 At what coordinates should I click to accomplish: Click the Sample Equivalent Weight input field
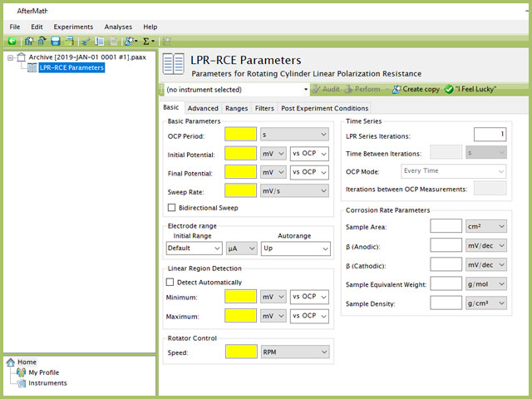[x=446, y=283]
